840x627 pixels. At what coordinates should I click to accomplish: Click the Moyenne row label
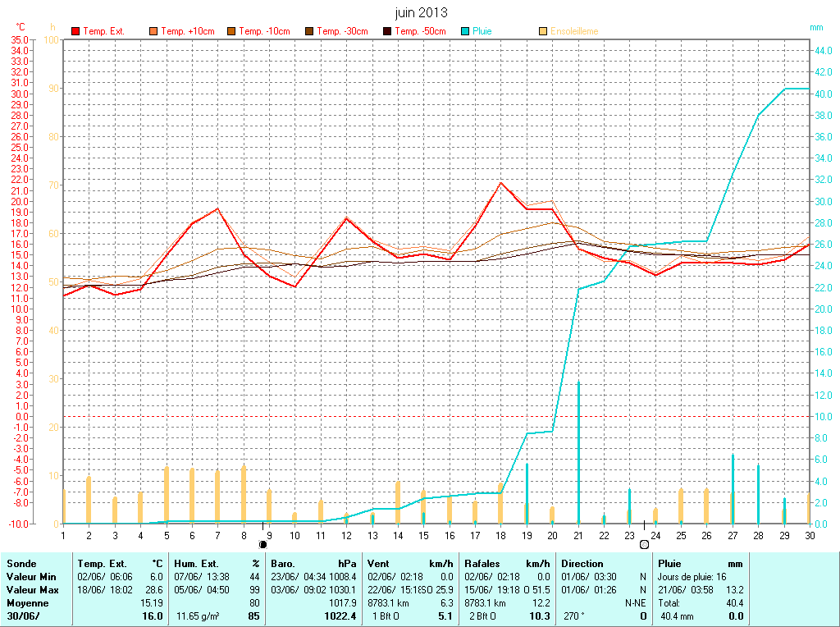pyautogui.click(x=27, y=602)
